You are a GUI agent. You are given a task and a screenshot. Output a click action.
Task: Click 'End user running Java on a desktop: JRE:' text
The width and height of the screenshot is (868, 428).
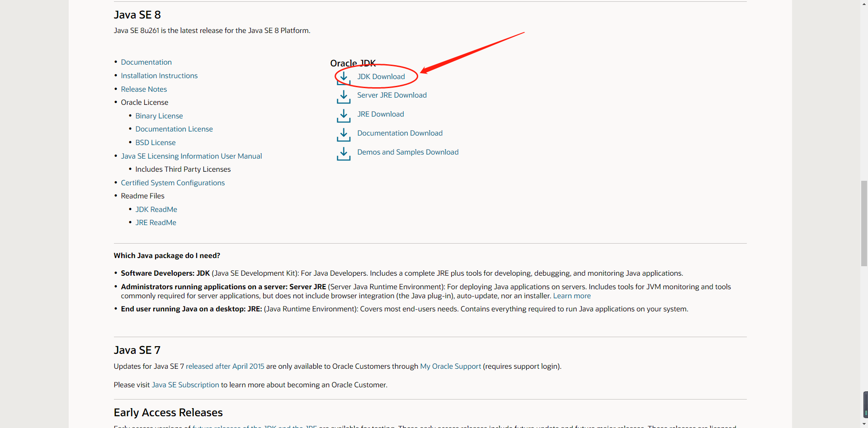click(192, 309)
